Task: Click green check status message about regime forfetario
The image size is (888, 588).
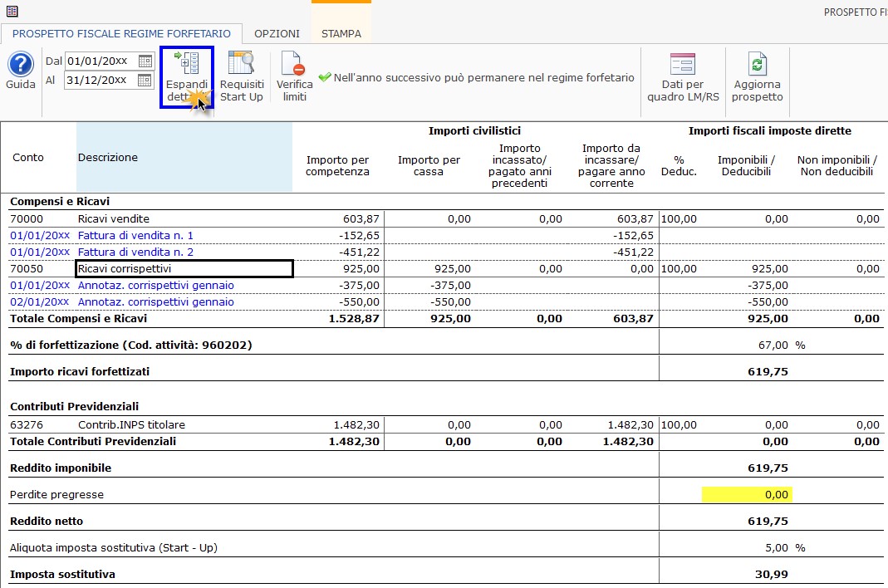Action: point(476,77)
